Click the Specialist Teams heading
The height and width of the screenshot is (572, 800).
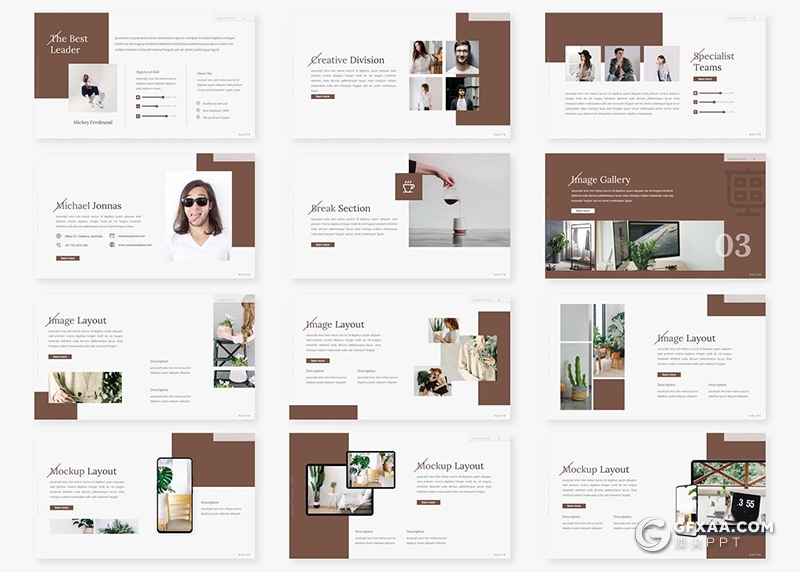tap(714, 62)
